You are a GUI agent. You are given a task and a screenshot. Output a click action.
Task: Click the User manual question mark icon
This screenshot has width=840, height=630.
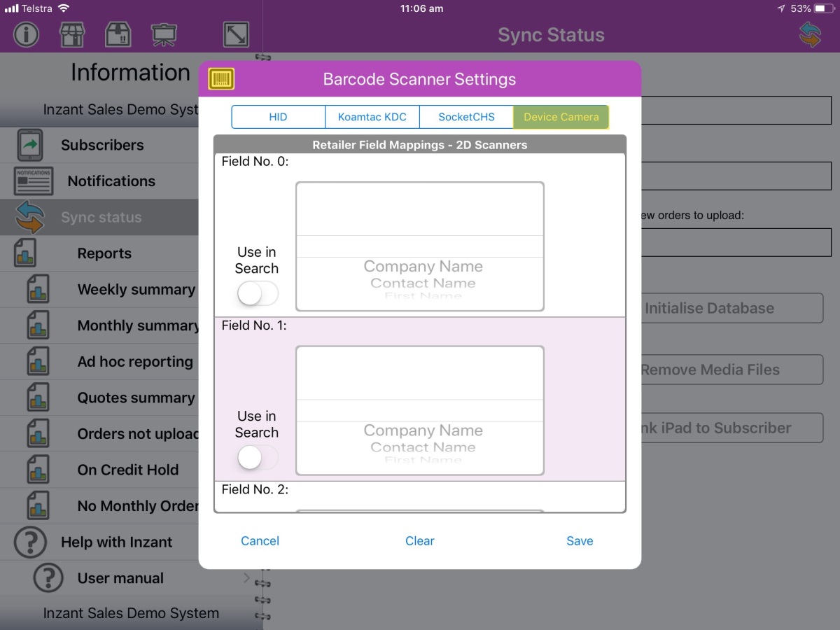tap(48, 578)
